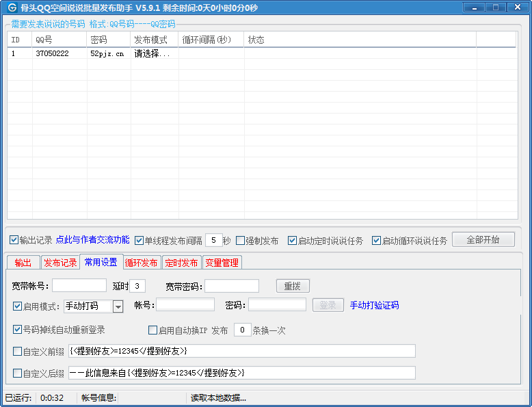Enable 启用自动换IP checkbox
The image size is (532, 407).
[x=153, y=330]
